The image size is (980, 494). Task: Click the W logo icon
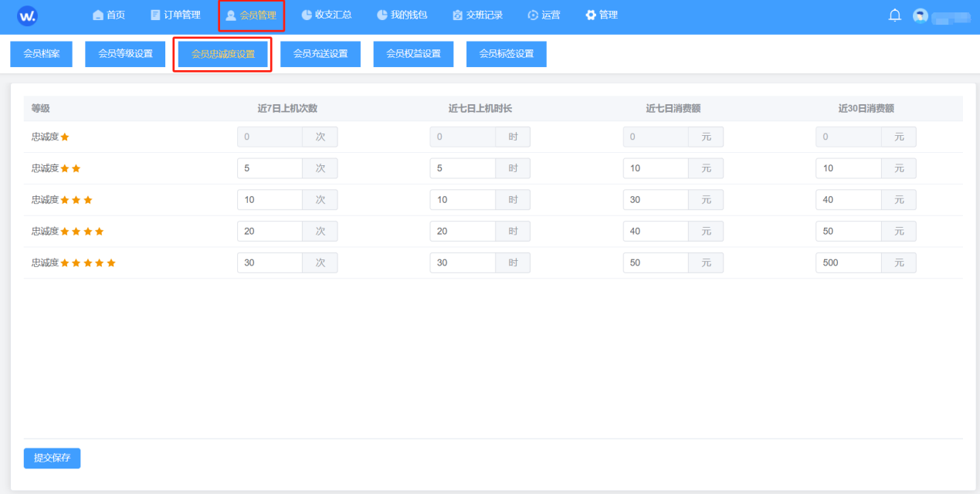[x=27, y=15]
